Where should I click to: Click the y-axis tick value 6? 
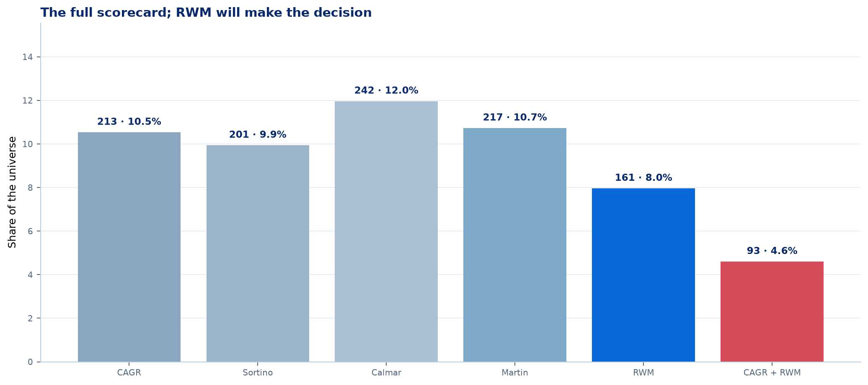click(31, 231)
